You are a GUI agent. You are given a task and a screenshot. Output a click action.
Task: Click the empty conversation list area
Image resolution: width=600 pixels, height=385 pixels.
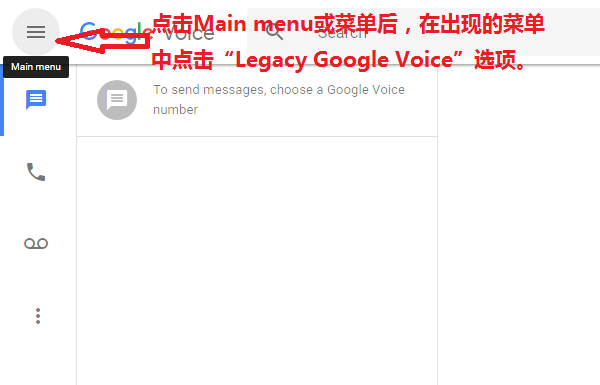click(257, 260)
